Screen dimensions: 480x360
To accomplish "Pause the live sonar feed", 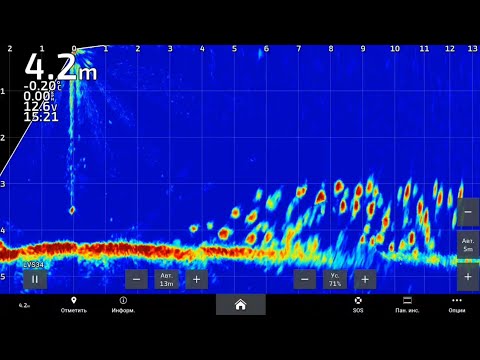I will click(35, 279).
